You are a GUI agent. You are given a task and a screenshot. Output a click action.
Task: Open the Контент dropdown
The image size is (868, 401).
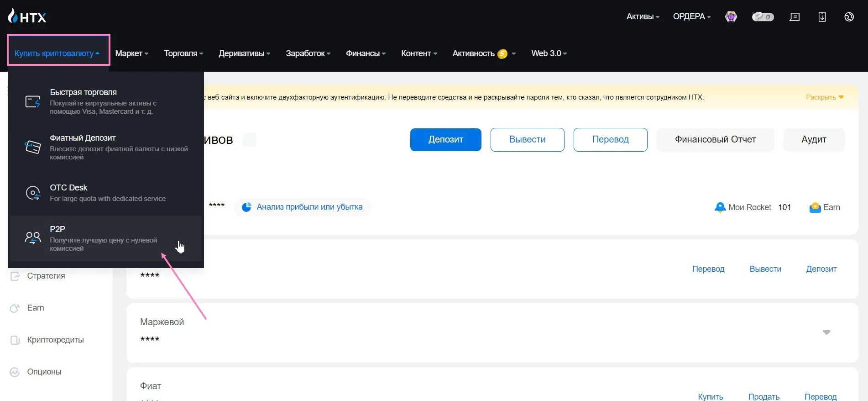click(419, 53)
